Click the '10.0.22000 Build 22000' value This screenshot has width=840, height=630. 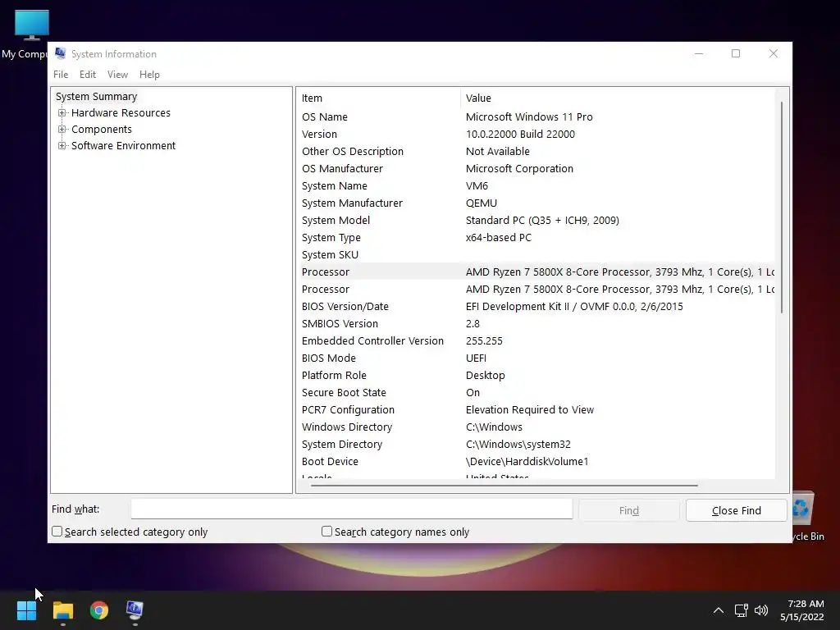pyautogui.click(x=520, y=134)
